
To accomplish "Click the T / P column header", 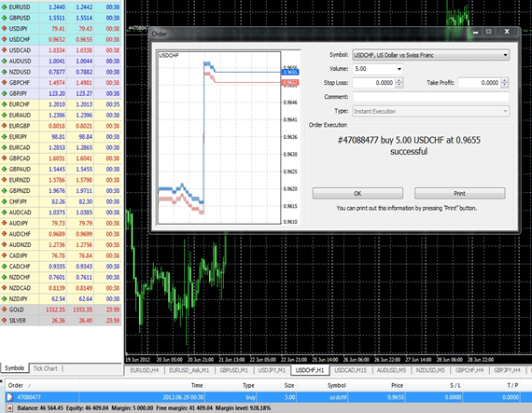I will point(492,385).
